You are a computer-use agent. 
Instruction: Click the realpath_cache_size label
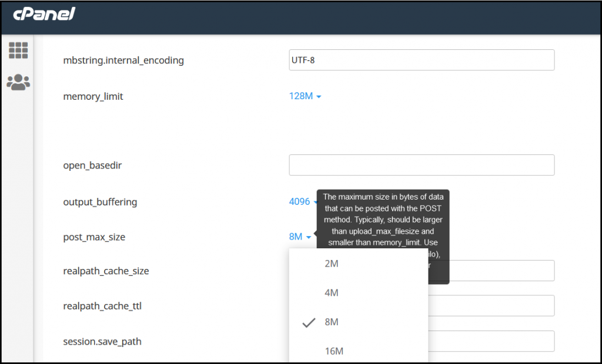coord(106,271)
